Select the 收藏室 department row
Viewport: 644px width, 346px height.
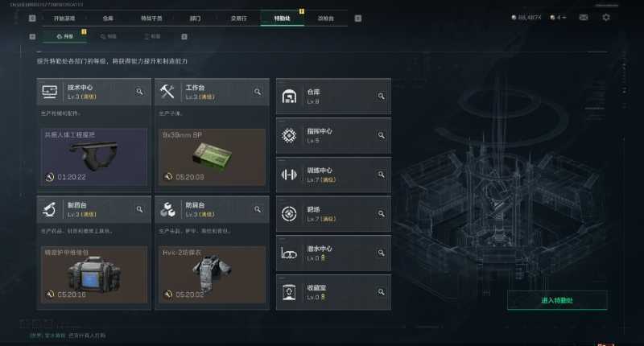[x=333, y=292]
